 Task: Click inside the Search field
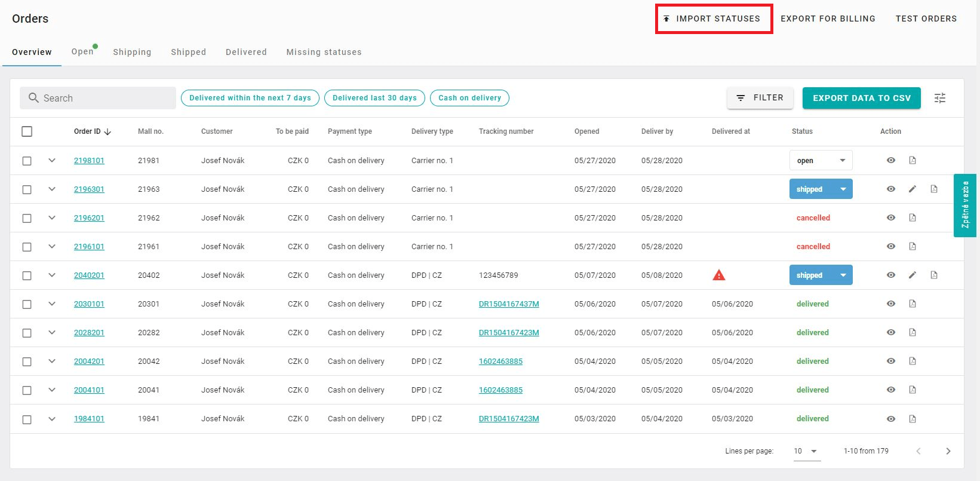click(x=99, y=98)
